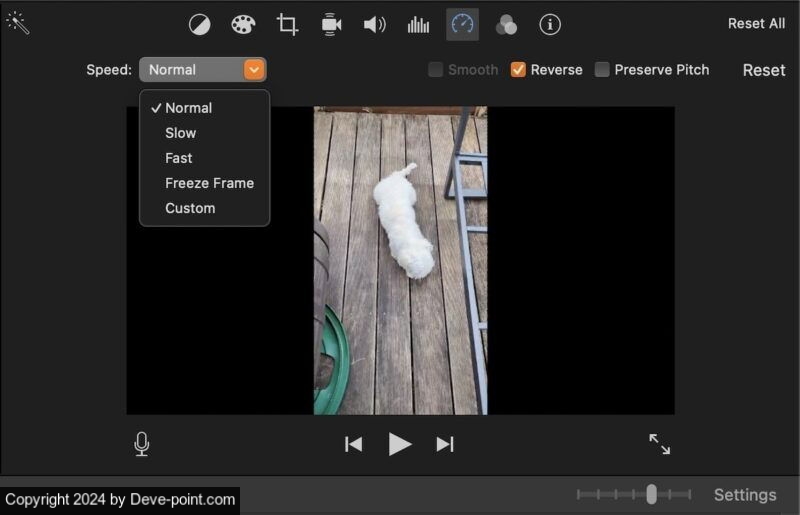Choose Slow from the speed menu

point(180,133)
